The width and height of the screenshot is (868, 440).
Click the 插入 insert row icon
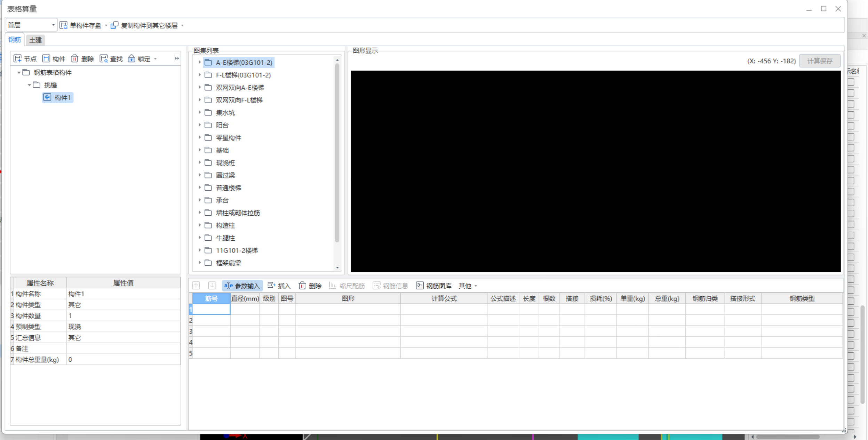(271, 286)
